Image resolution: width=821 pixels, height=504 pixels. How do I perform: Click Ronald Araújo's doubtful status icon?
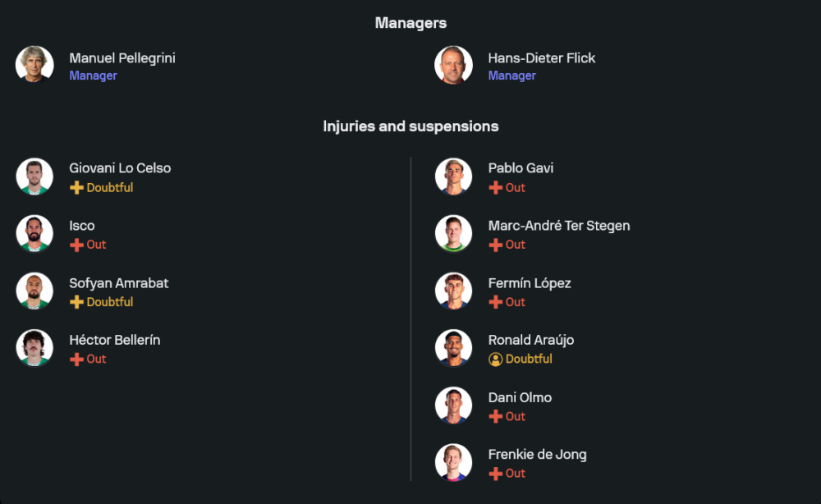coord(495,359)
